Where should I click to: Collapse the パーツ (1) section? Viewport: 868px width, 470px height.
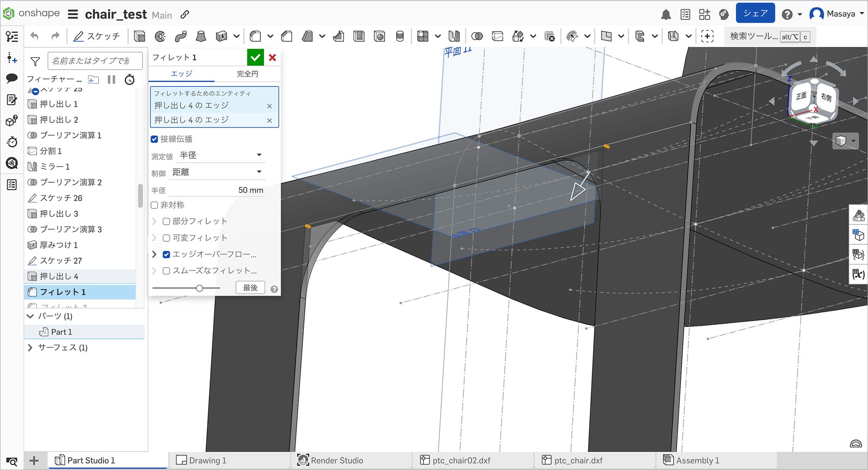pyautogui.click(x=30, y=316)
